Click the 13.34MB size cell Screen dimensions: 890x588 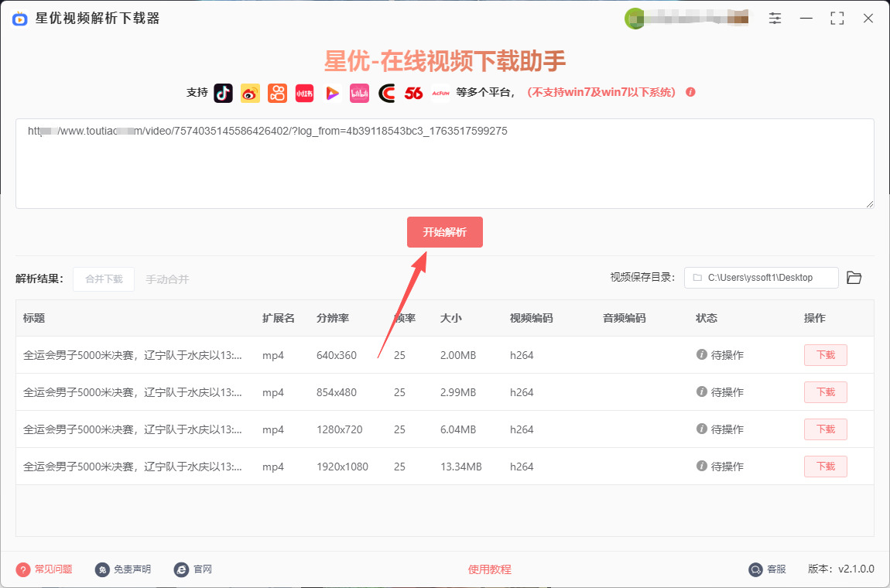coord(461,467)
